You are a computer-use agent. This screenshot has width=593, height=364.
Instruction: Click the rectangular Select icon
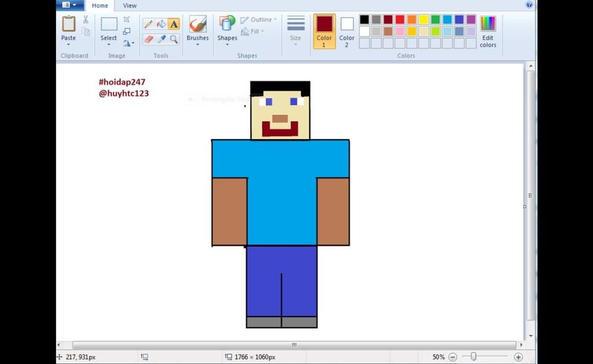[x=108, y=24]
